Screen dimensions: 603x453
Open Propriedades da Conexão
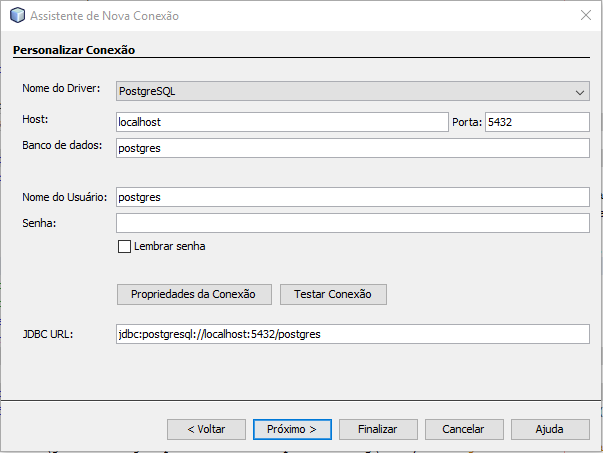tap(194, 295)
